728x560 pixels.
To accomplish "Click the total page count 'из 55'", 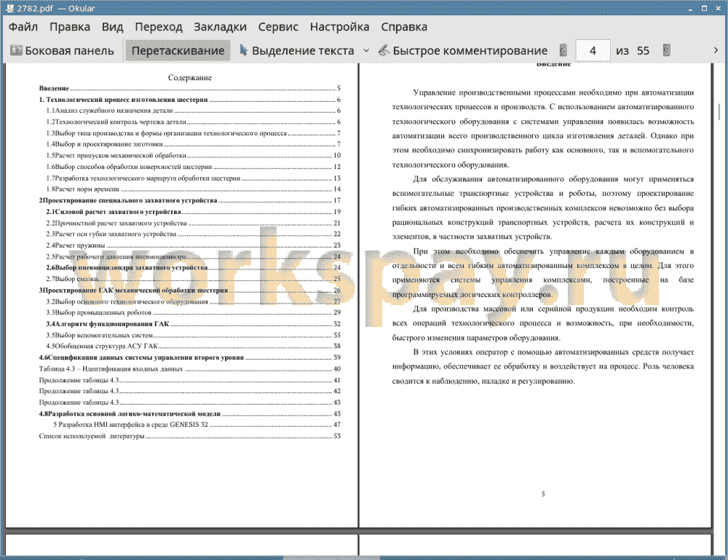I will 633,51.
